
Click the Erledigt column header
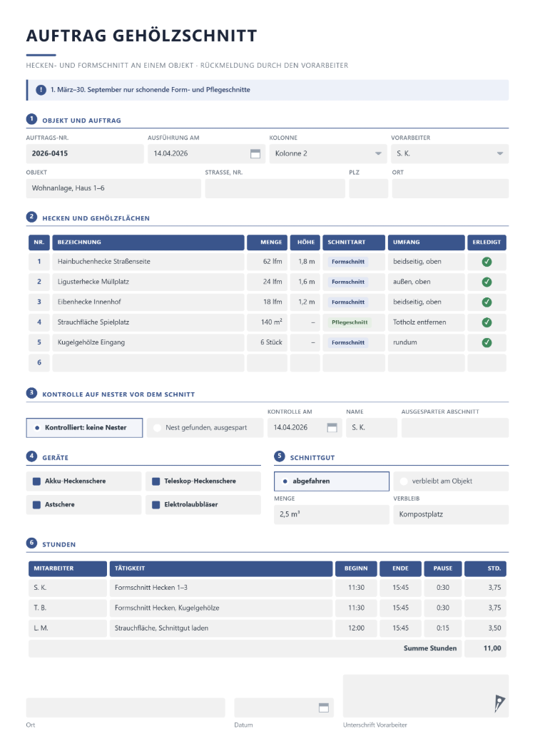(486, 242)
